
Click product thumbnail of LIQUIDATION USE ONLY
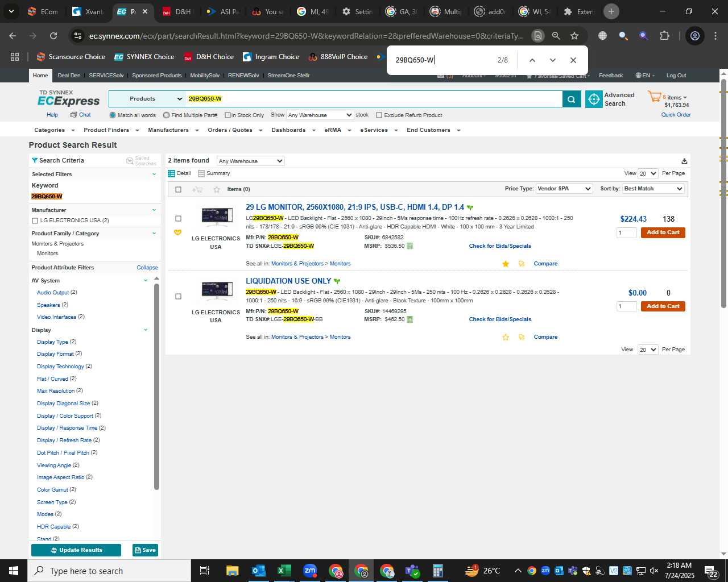pos(217,291)
